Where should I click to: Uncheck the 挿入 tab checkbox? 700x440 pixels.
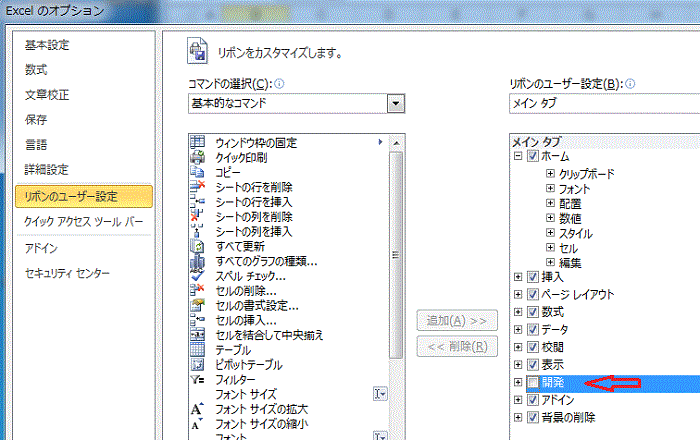(x=533, y=277)
